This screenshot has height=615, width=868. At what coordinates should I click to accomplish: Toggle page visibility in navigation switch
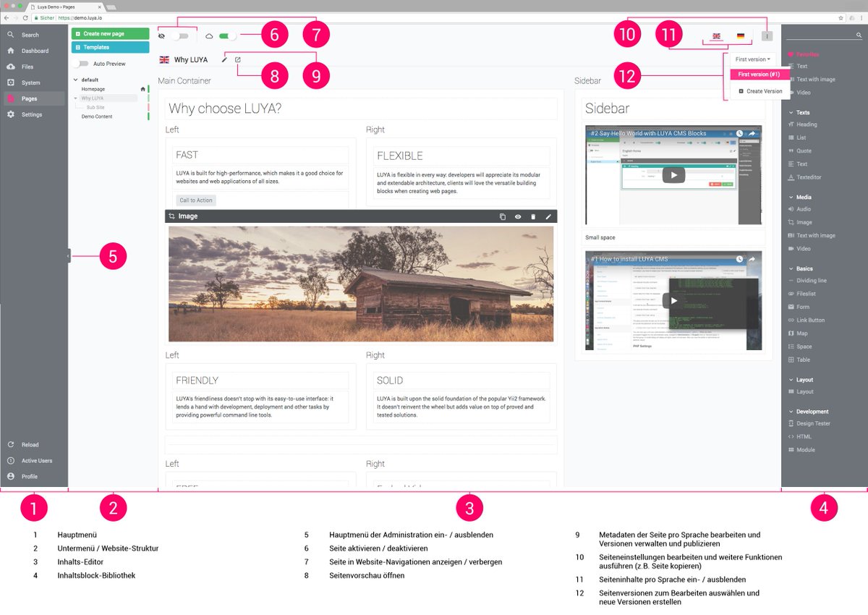coord(180,35)
